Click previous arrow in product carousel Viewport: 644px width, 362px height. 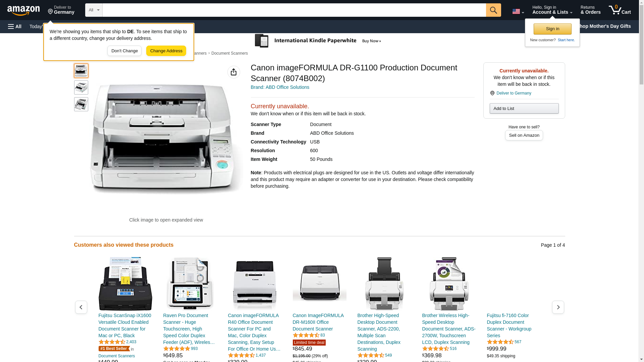[81, 307]
